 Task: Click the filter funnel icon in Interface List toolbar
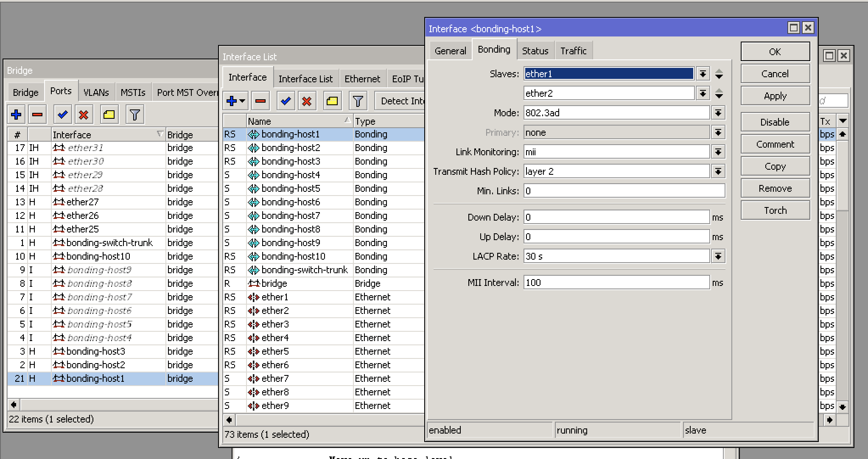358,101
